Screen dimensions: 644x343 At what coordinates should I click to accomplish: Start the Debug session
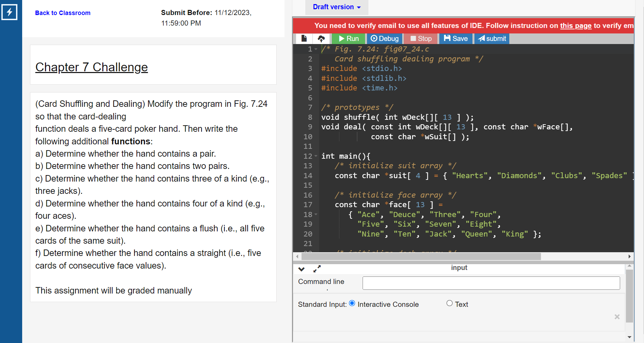tap(385, 39)
